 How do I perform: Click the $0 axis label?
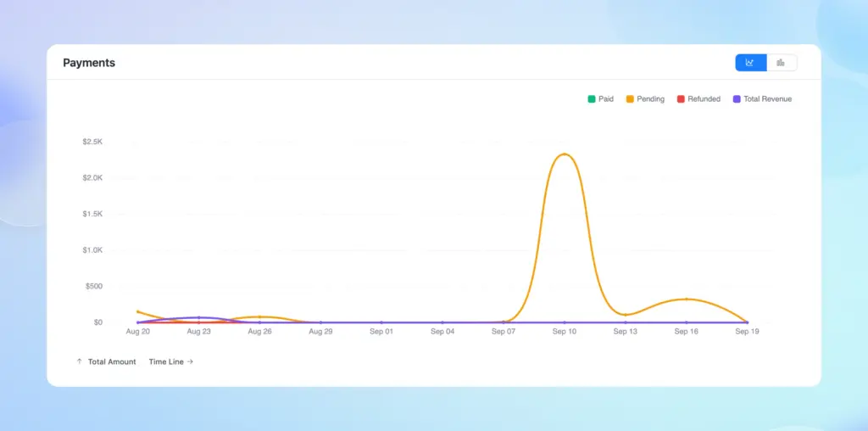(x=98, y=322)
